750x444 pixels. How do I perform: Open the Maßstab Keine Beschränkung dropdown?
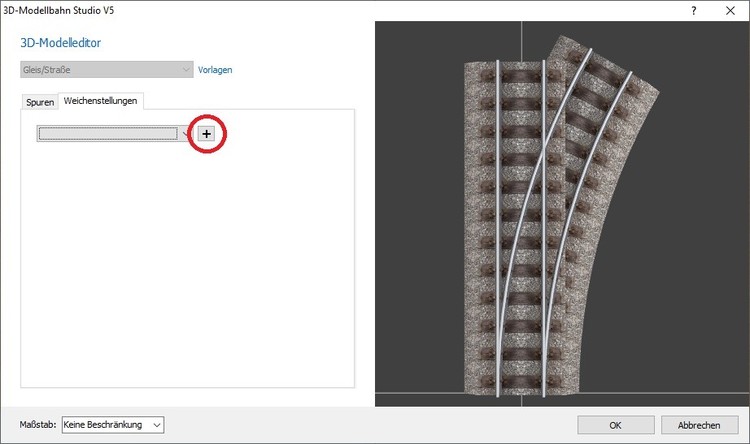coord(113,425)
